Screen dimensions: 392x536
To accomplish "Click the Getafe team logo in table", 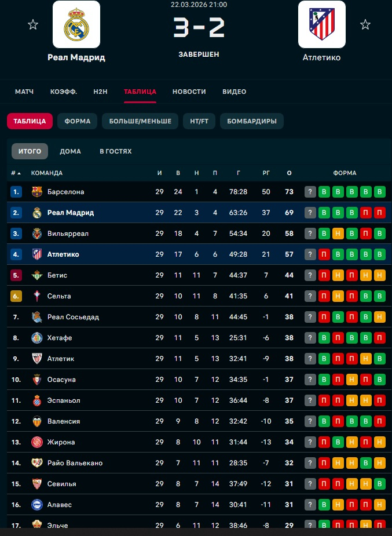I will (37, 338).
